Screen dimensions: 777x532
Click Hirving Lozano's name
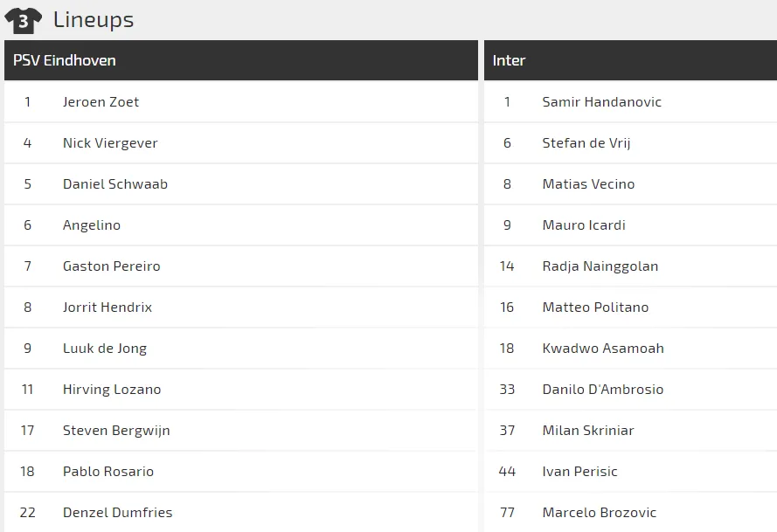pyautogui.click(x=112, y=390)
